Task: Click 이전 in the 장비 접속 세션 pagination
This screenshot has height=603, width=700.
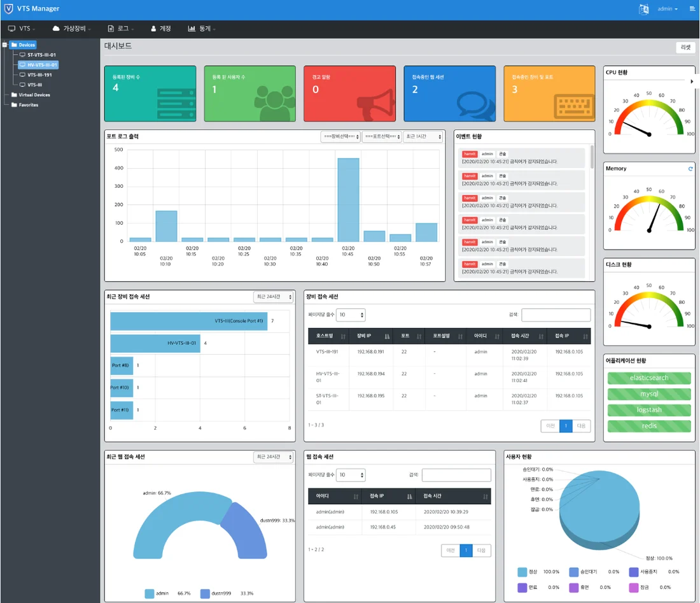Action: [550, 426]
